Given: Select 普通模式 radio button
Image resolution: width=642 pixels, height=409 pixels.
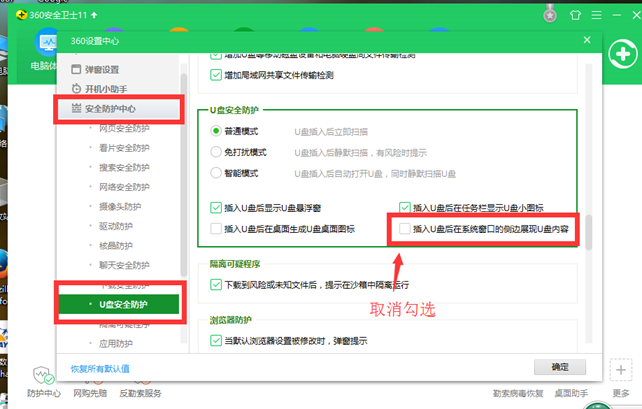Looking at the screenshot, I should click(216, 131).
